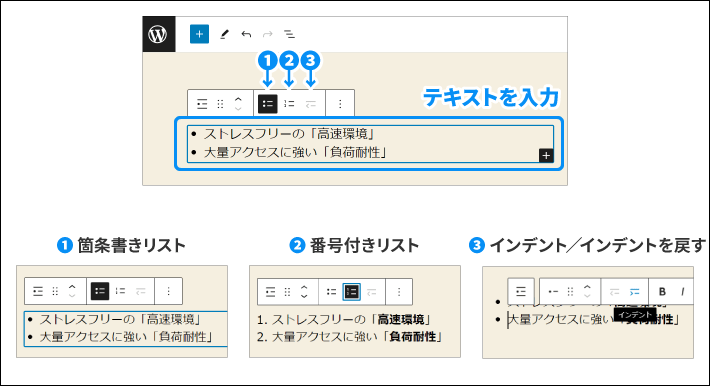Click '1. ストレスフリーの「高速環境」' numbered item
The width and height of the screenshot is (710, 386).
(345, 320)
